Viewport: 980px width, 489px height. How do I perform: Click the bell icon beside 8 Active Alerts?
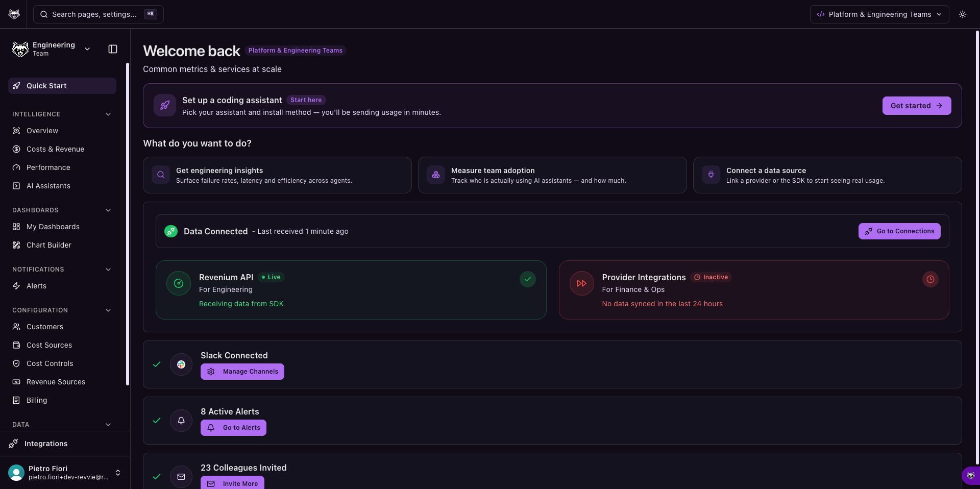[x=181, y=421]
